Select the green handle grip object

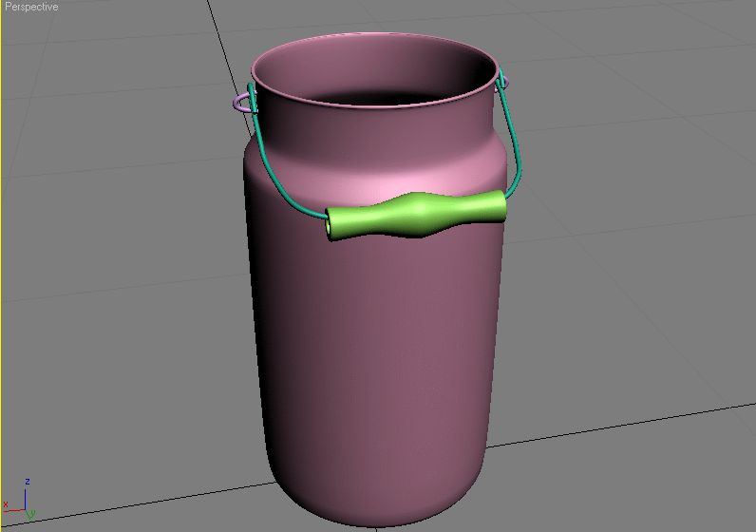[416, 215]
